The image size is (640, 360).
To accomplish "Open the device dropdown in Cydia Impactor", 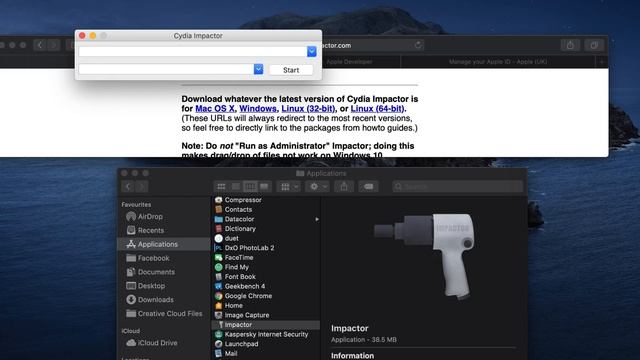I will point(312,51).
